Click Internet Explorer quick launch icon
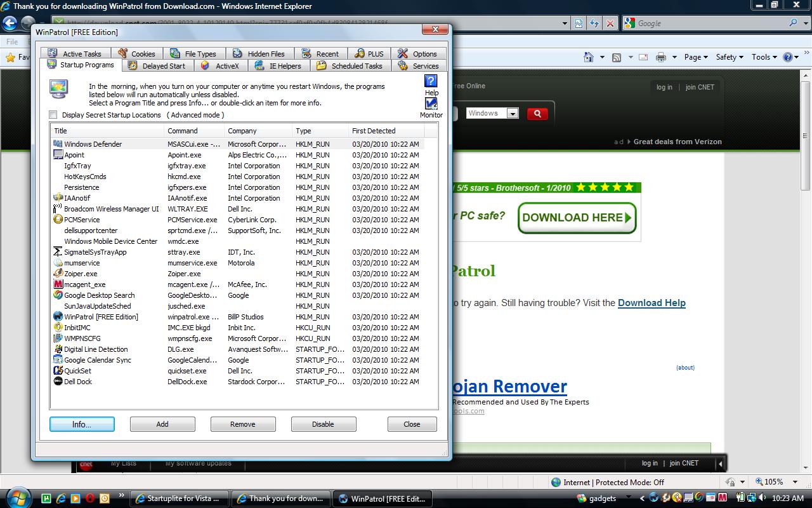The image size is (812, 508). (62, 498)
